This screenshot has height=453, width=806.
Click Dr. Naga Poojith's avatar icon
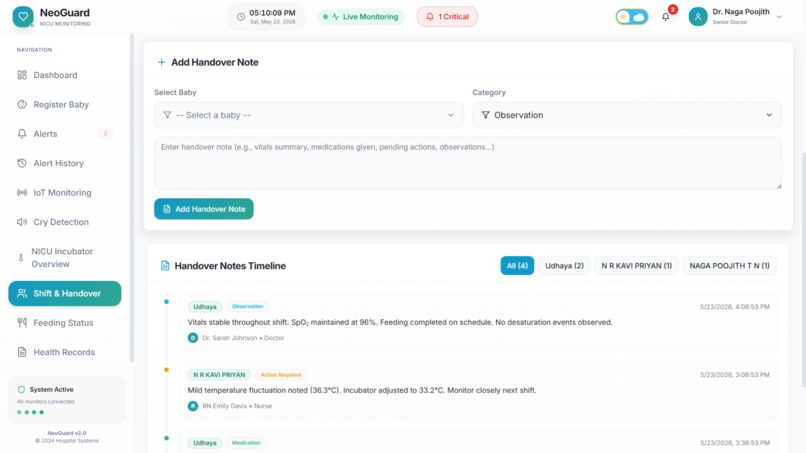pos(698,16)
